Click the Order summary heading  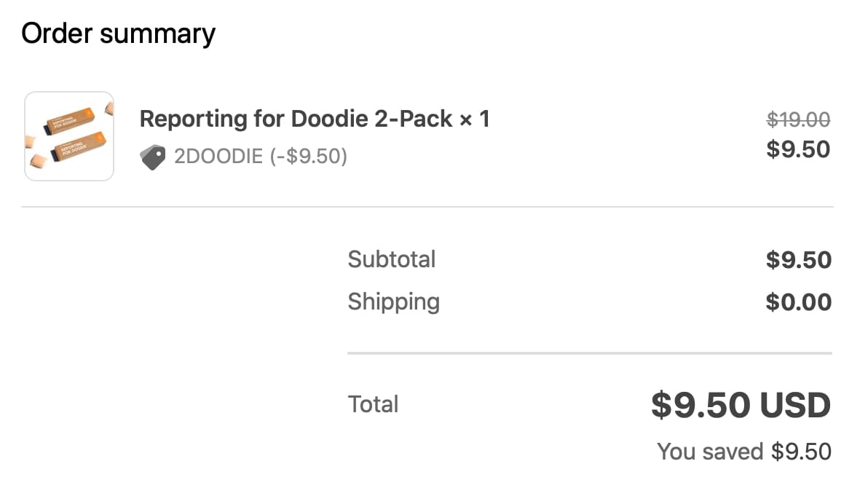coord(118,34)
